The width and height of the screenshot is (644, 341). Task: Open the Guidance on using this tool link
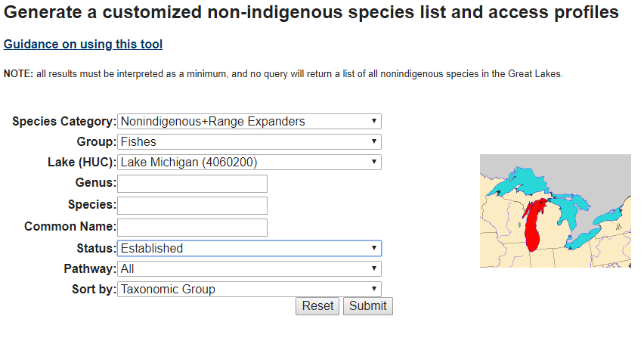[x=83, y=45]
